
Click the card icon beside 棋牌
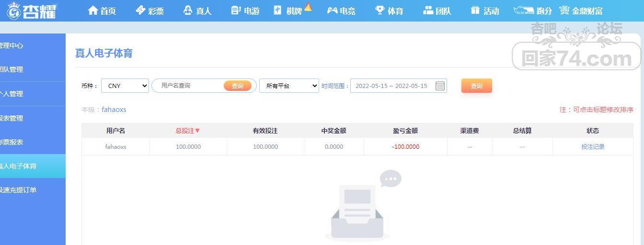278,11
